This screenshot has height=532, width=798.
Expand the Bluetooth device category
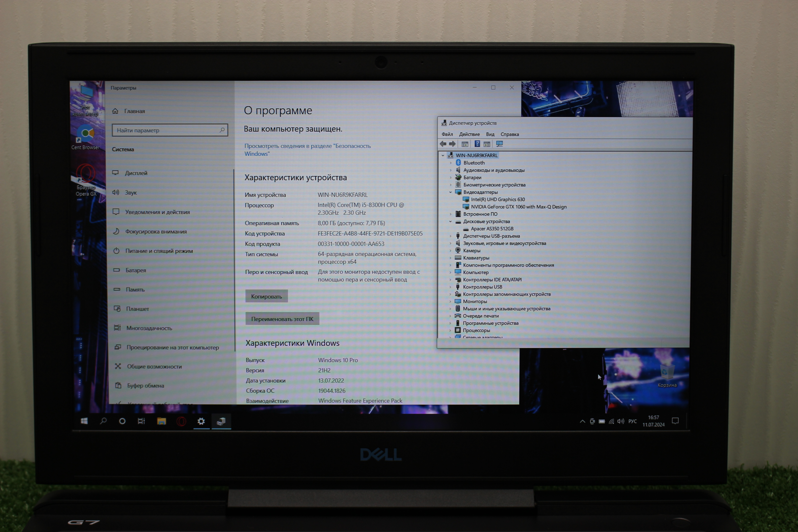[x=451, y=163]
